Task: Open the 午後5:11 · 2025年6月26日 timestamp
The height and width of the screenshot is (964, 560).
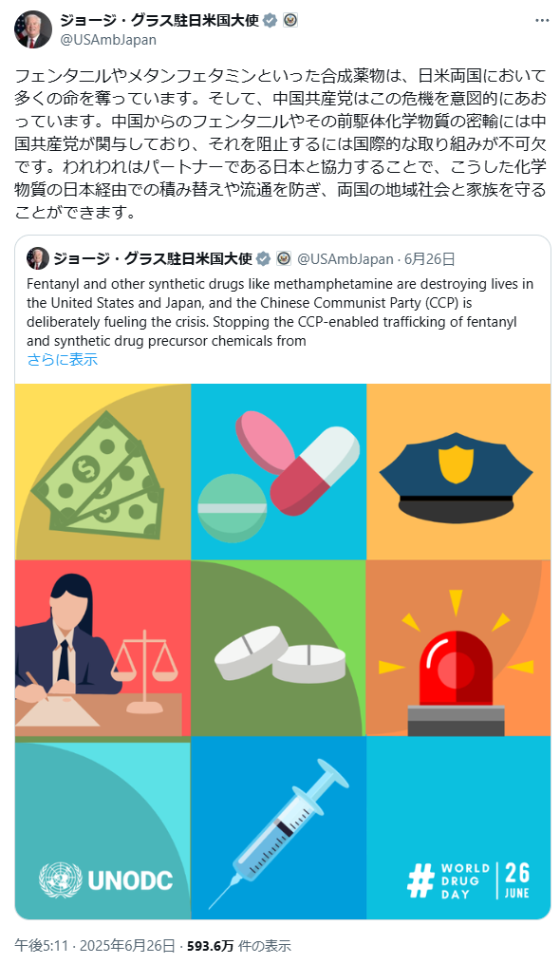Action: tap(95, 946)
